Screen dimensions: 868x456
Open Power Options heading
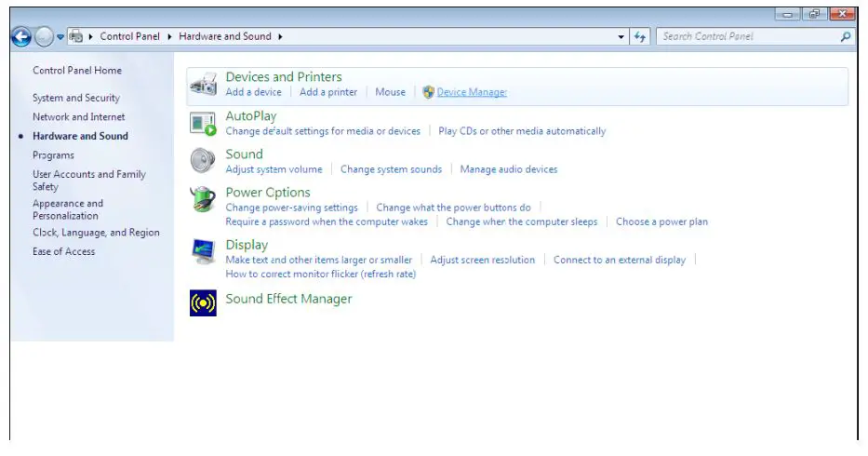point(268,193)
